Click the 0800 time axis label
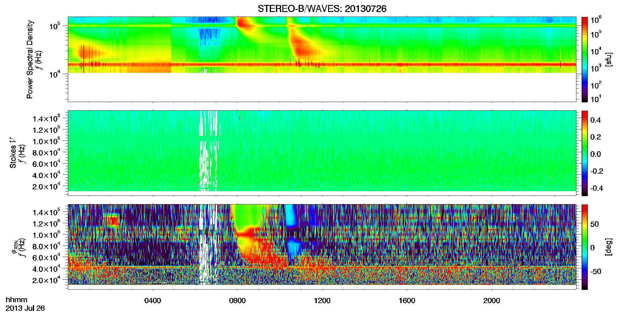This screenshot has height=332, width=644. (238, 301)
